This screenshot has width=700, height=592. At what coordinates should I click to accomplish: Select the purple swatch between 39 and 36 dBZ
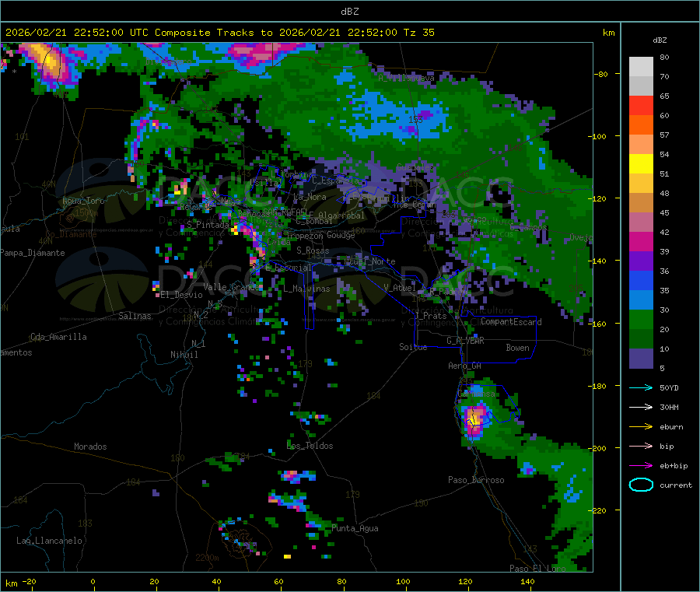641,261
